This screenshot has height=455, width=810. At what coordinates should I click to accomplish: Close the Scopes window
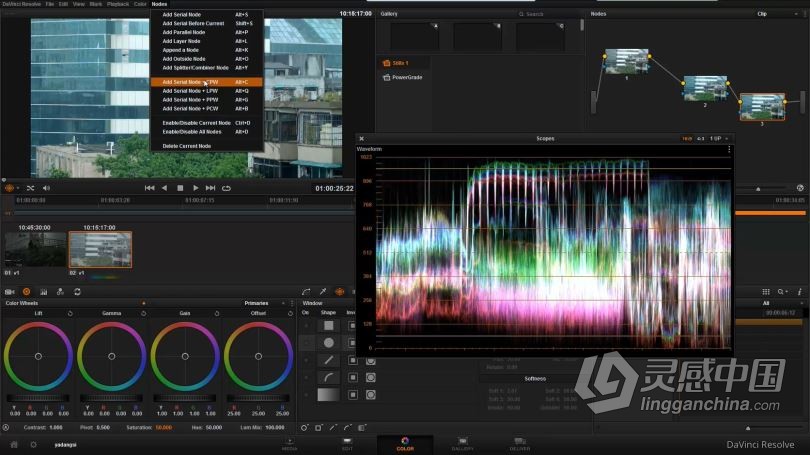(x=362, y=138)
